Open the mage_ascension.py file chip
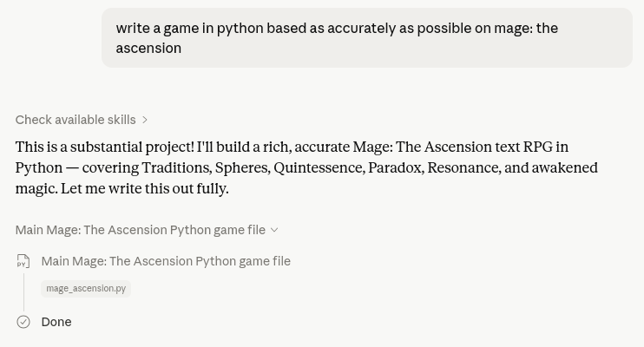Screen dimensions: 644x347 pyautogui.click(x=86, y=289)
